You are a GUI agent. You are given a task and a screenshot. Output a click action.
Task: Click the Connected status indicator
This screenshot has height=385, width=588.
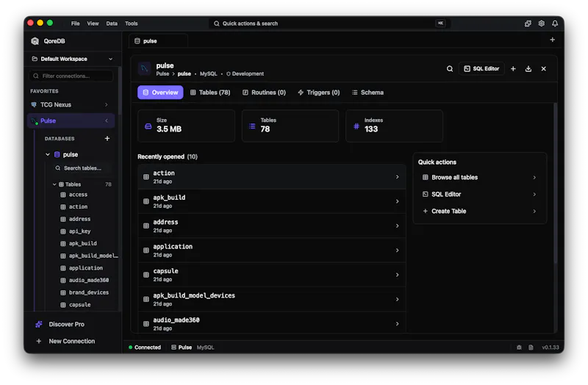145,348
